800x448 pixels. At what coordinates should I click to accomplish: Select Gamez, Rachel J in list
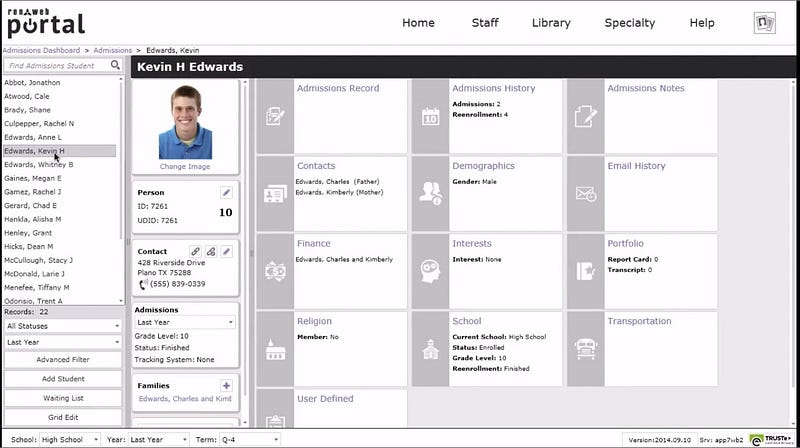click(33, 192)
